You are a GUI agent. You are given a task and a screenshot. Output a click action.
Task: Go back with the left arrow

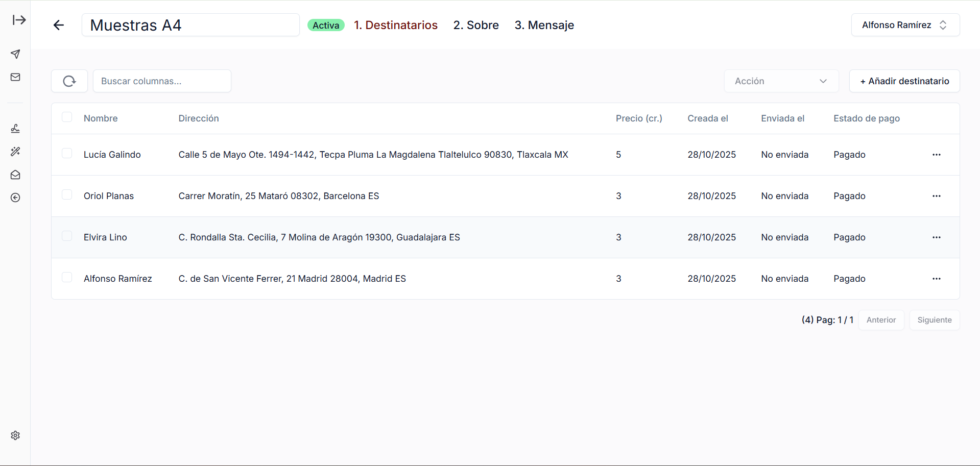click(59, 25)
